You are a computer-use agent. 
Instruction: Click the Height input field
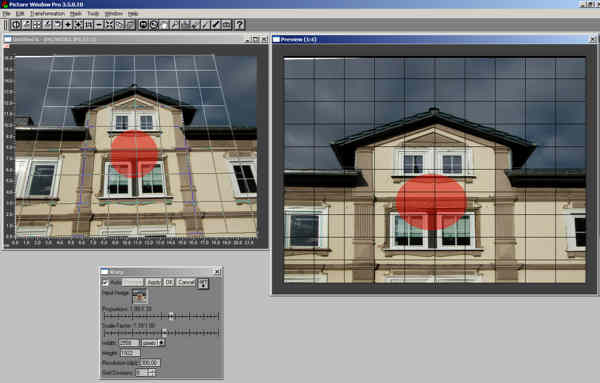coord(130,353)
